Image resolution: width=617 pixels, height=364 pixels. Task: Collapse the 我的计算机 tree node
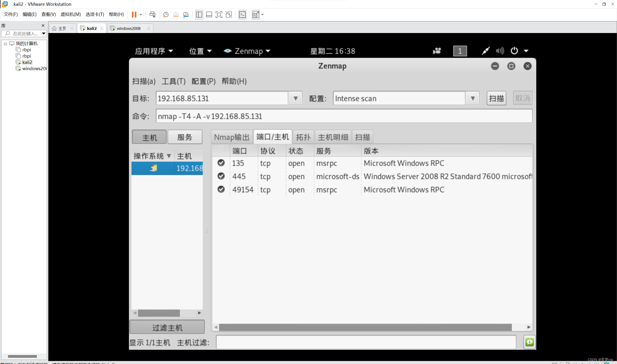click(5, 44)
